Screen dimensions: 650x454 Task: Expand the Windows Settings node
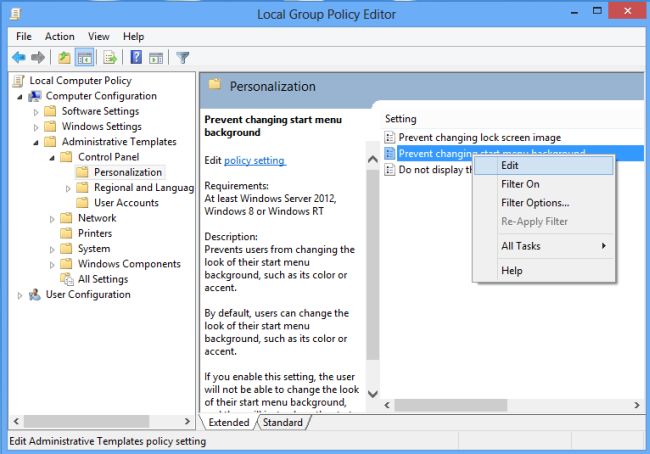(x=36, y=127)
